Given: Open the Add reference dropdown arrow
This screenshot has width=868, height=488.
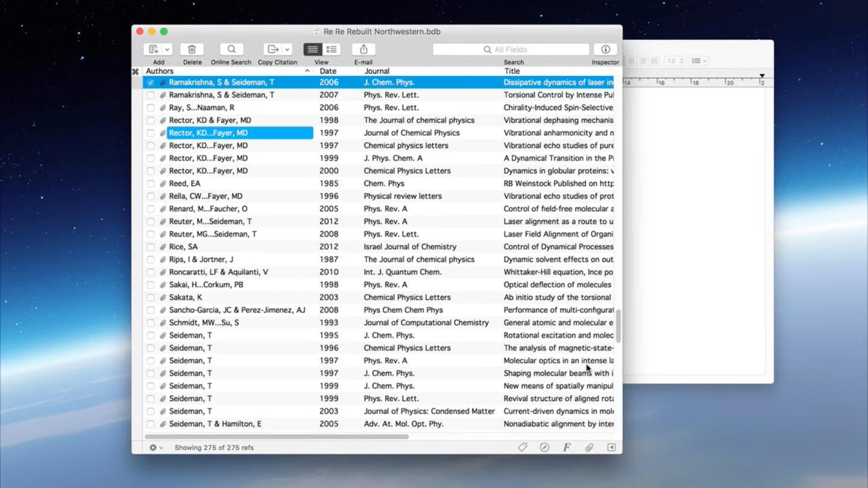Looking at the screenshot, I should tap(168, 49).
